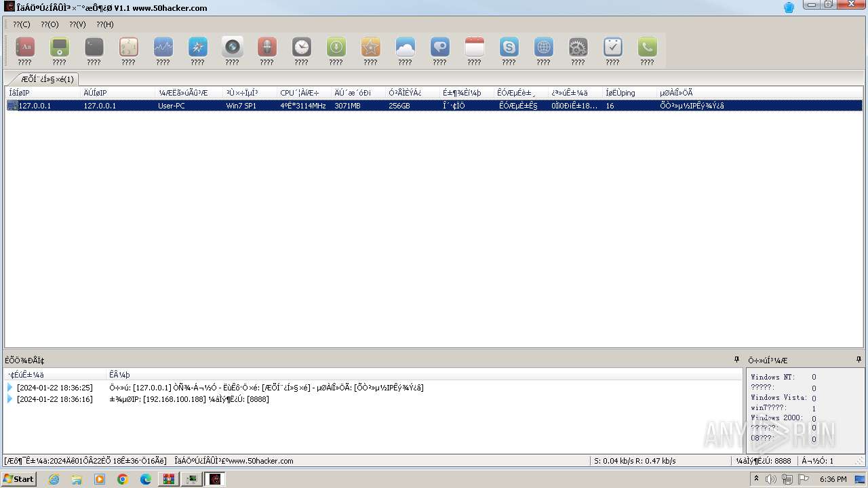Pin the OS statistics panel pushpin icon
868x488 pixels.
pos(859,360)
